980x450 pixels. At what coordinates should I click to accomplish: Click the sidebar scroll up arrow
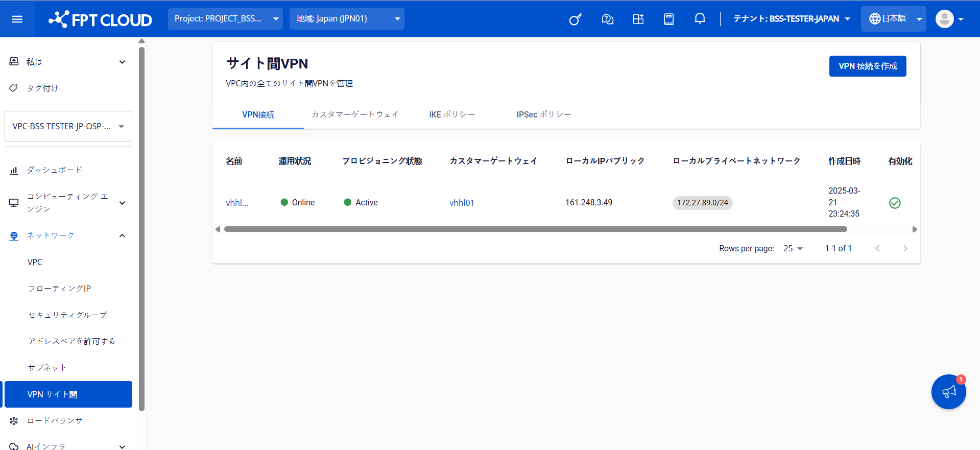[142, 41]
